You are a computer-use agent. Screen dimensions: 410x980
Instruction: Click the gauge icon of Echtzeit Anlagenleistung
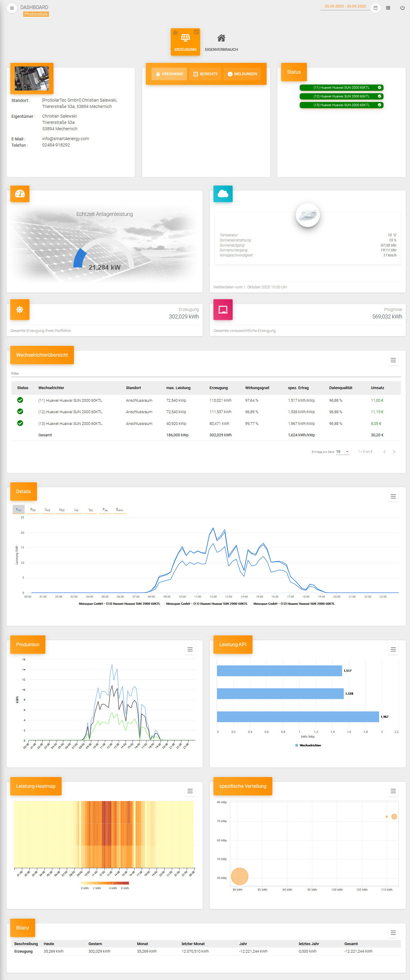click(x=20, y=194)
